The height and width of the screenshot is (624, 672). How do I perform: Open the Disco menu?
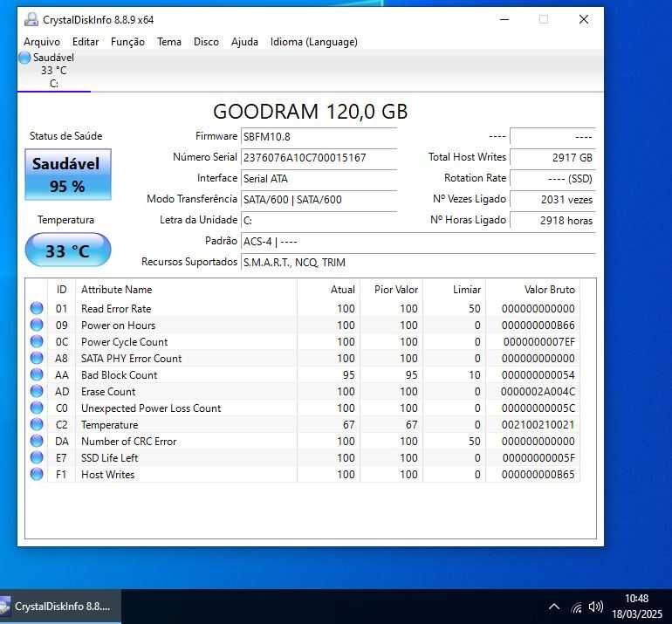pyautogui.click(x=206, y=42)
